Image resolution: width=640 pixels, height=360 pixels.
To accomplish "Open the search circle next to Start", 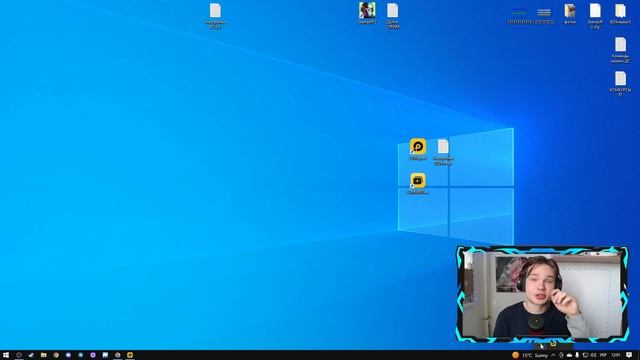I will pyautogui.click(x=18, y=355).
